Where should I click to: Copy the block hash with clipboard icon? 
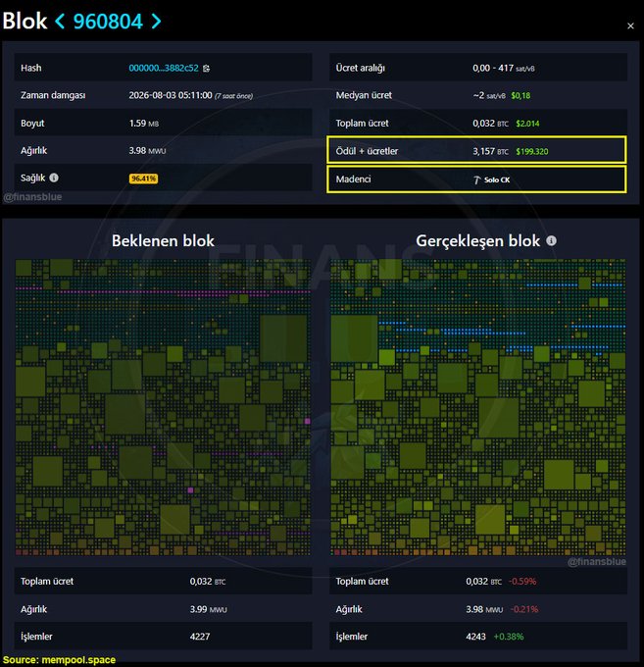[206, 68]
